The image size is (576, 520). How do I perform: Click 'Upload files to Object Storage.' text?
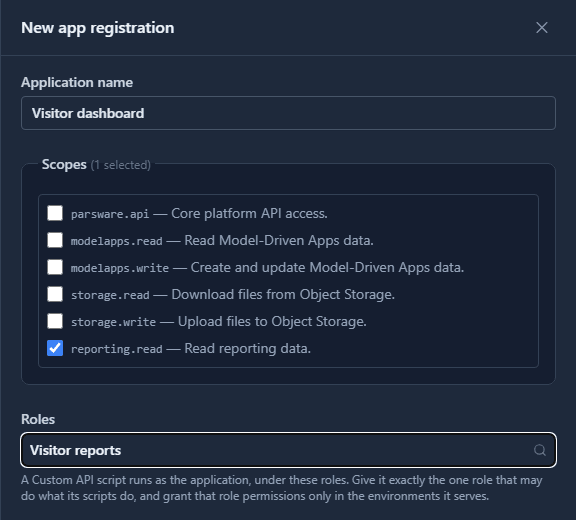click(x=272, y=321)
